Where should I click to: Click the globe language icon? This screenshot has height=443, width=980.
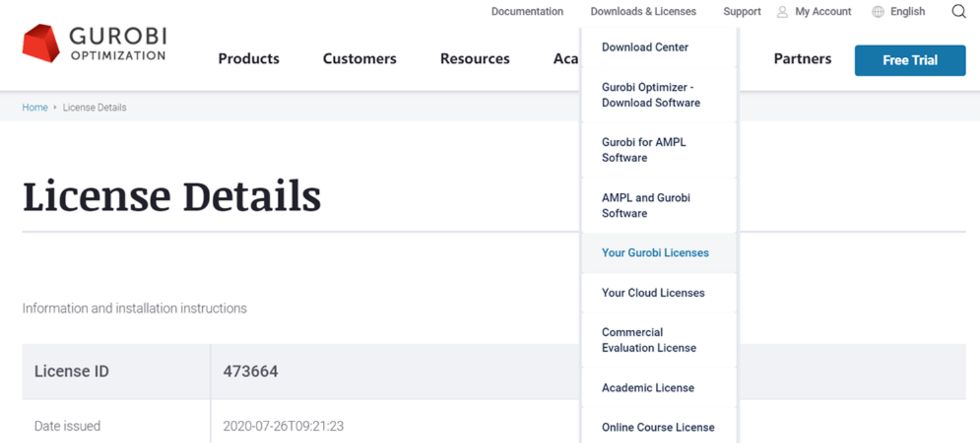(878, 12)
